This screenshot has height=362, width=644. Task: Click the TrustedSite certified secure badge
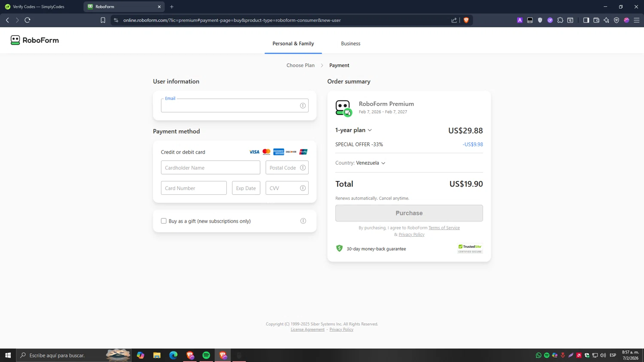click(x=470, y=248)
